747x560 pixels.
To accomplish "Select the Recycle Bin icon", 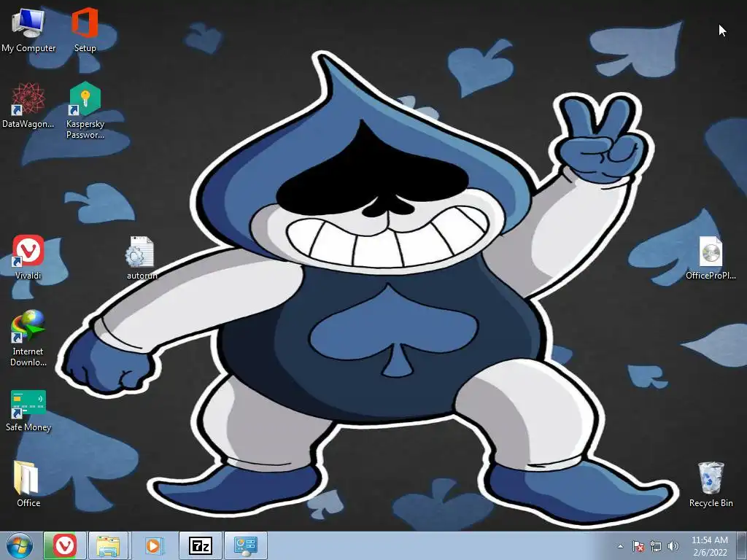I will coord(711,484).
